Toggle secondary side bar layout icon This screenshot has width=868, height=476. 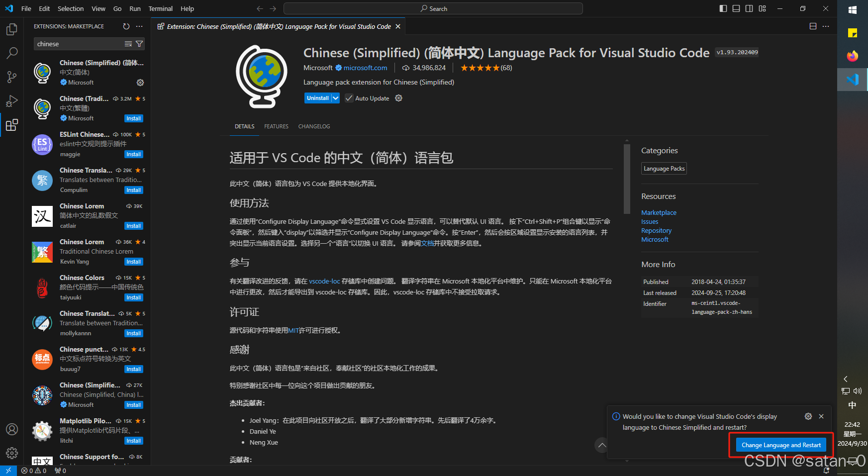(x=749, y=8)
